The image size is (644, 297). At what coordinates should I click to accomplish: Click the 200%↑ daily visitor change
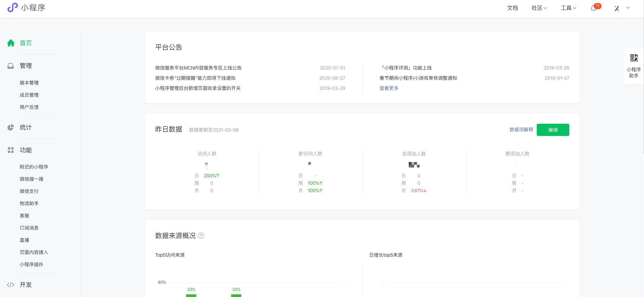tap(211, 176)
